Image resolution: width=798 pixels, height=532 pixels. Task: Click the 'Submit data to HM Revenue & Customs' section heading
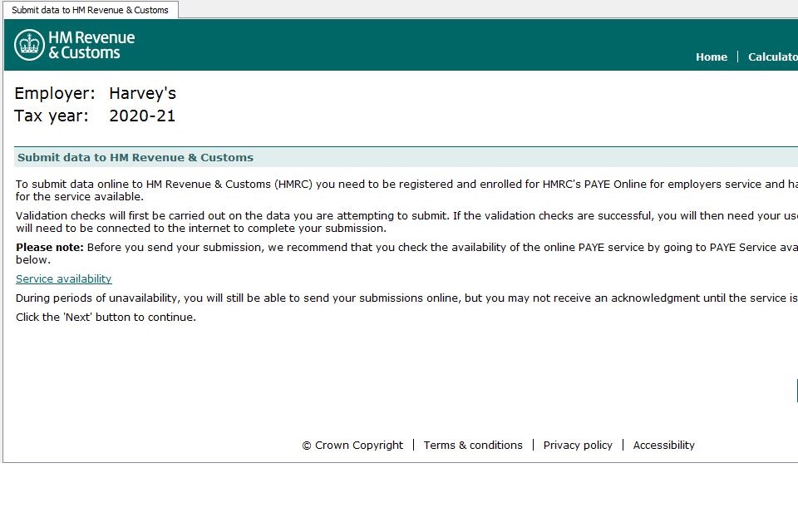tap(135, 157)
